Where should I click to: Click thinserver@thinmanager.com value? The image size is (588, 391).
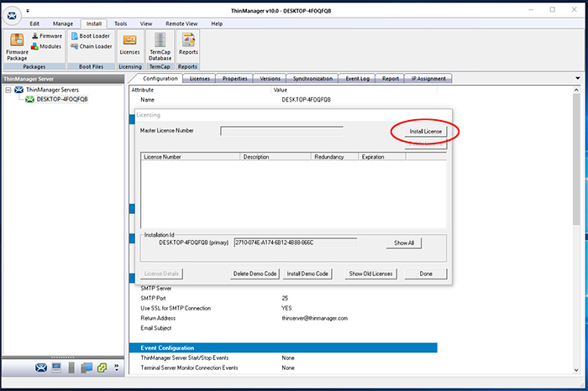coord(315,318)
